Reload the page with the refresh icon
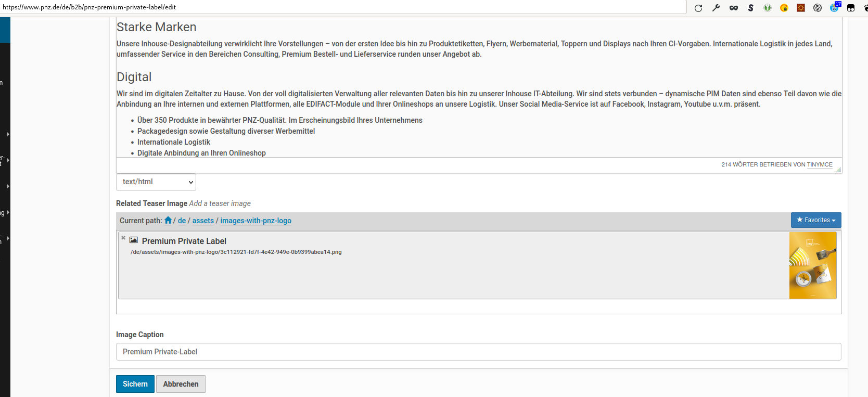This screenshot has width=868, height=397. [x=698, y=8]
